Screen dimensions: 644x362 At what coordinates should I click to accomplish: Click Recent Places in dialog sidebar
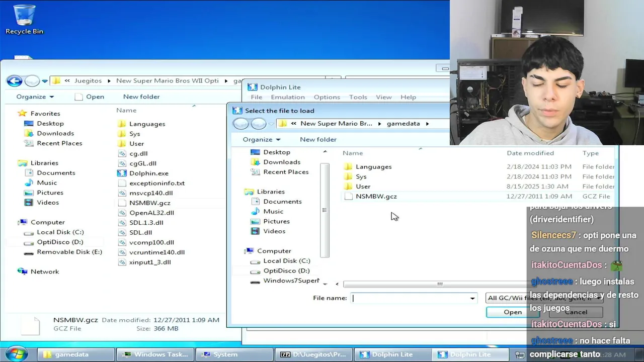[x=286, y=172]
